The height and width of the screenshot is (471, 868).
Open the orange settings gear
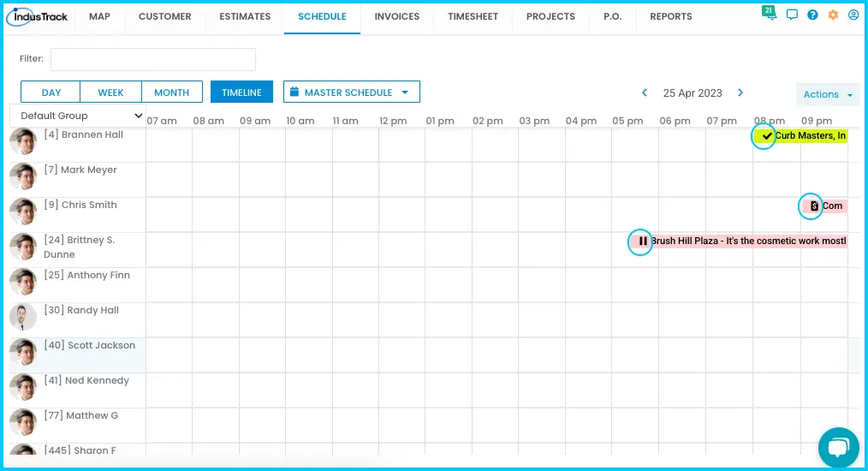click(x=833, y=15)
